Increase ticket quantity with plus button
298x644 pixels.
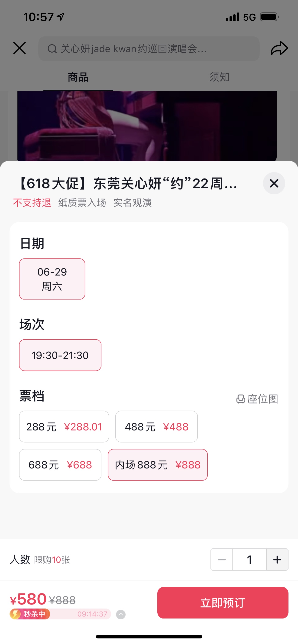277,559
